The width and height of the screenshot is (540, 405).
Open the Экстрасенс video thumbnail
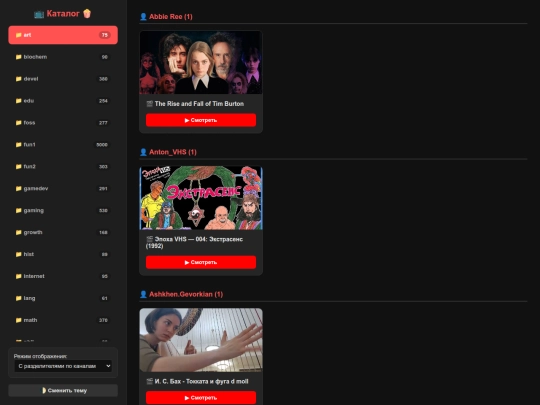201,198
